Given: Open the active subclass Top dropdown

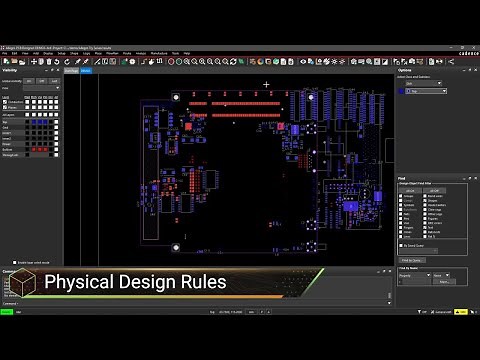Looking at the screenshot, I should point(426,91).
